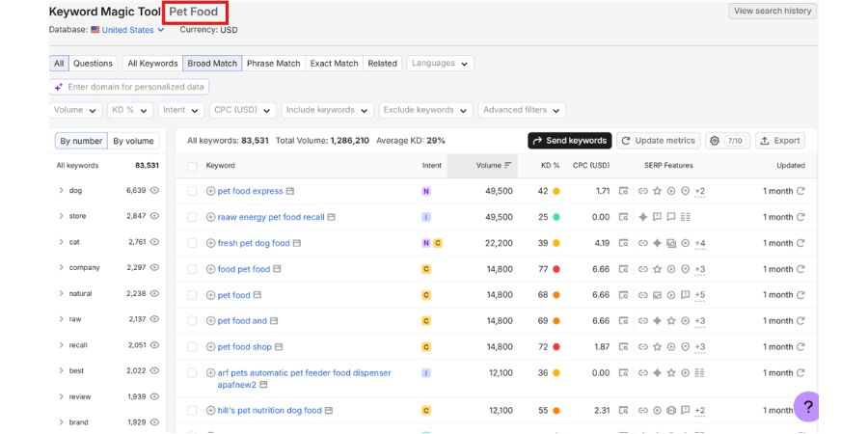Click the add icon beside raaw energy pet food recall
The width and height of the screenshot is (868, 434).
210,217
